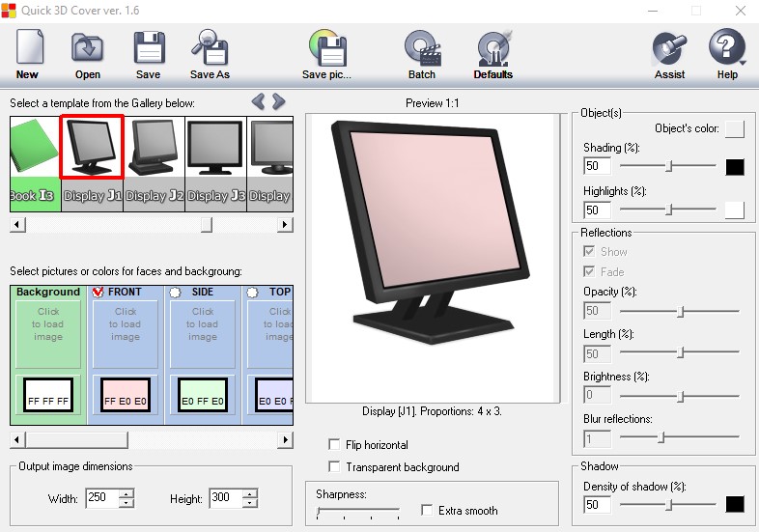759x532 pixels.
Task: Toggle the SIDE face checkbox
Action: click(x=175, y=292)
